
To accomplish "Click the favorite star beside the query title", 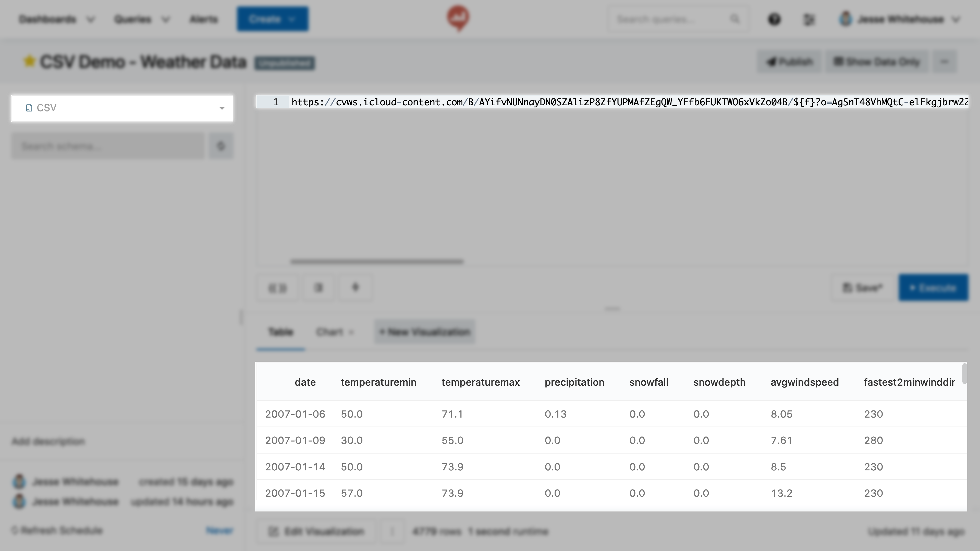I will (x=29, y=61).
